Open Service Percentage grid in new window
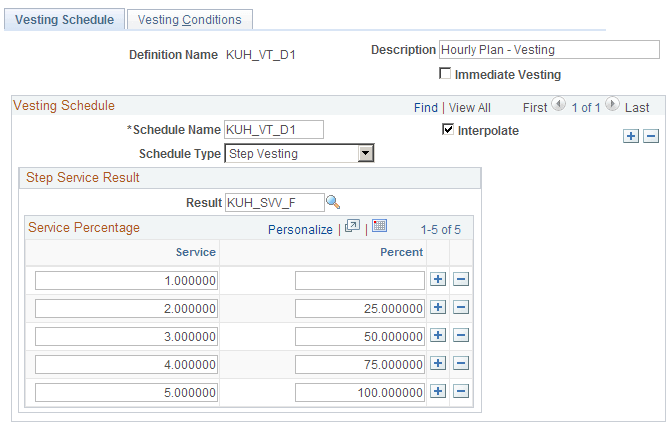The width and height of the screenshot is (672, 427). point(352,226)
